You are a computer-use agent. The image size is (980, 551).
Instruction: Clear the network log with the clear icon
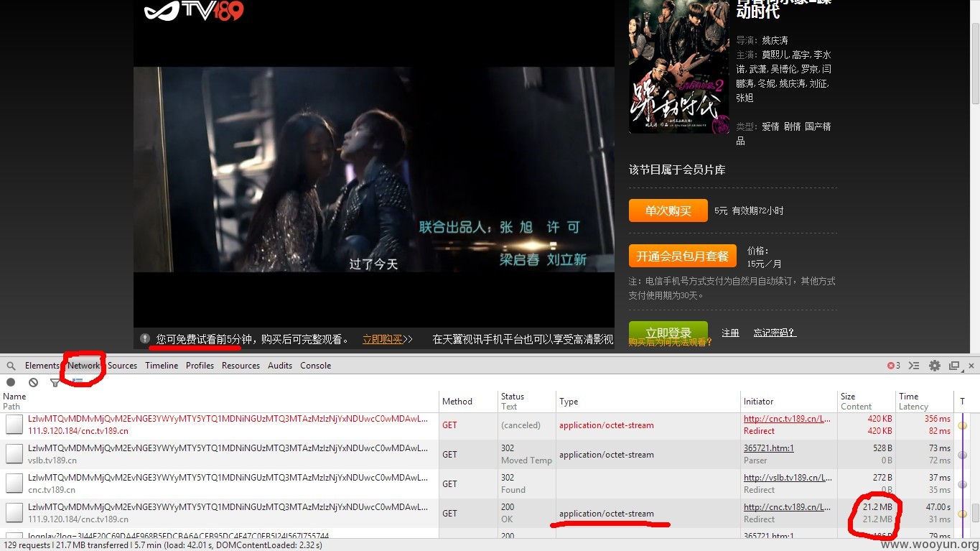point(33,382)
